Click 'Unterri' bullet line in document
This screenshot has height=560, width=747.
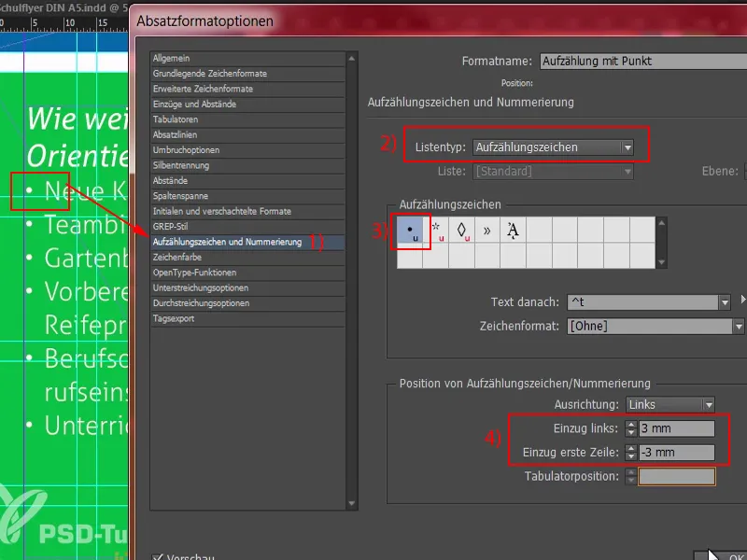click(x=77, y=426)
